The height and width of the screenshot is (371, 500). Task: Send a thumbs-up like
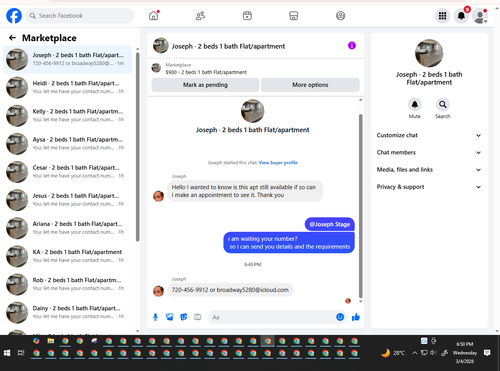coord(356,317)
